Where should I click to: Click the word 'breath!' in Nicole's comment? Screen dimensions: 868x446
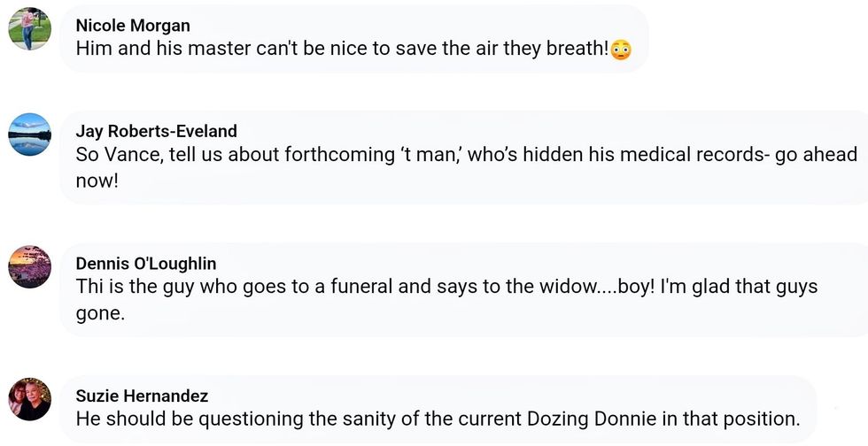[576, 49]
